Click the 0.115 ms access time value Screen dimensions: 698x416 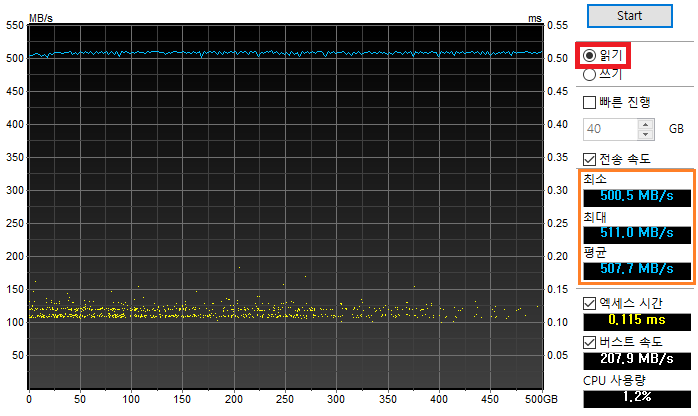pos(637,320)
